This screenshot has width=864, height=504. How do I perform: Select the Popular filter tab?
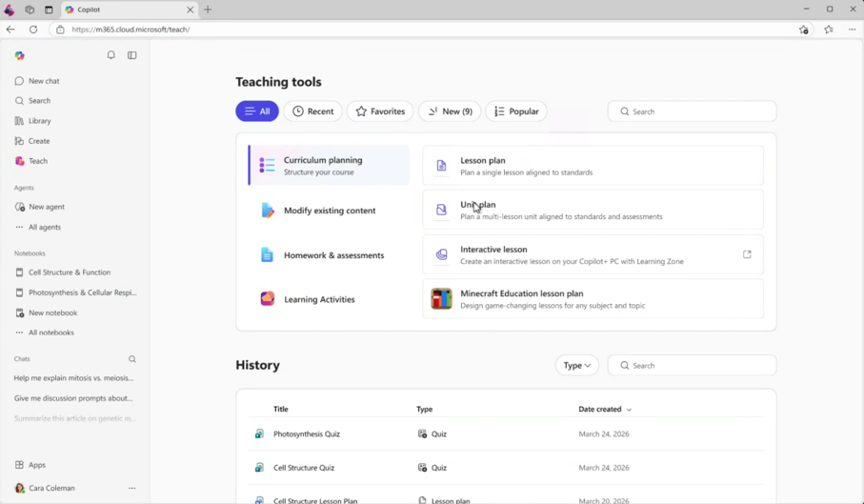click(516, 111)
